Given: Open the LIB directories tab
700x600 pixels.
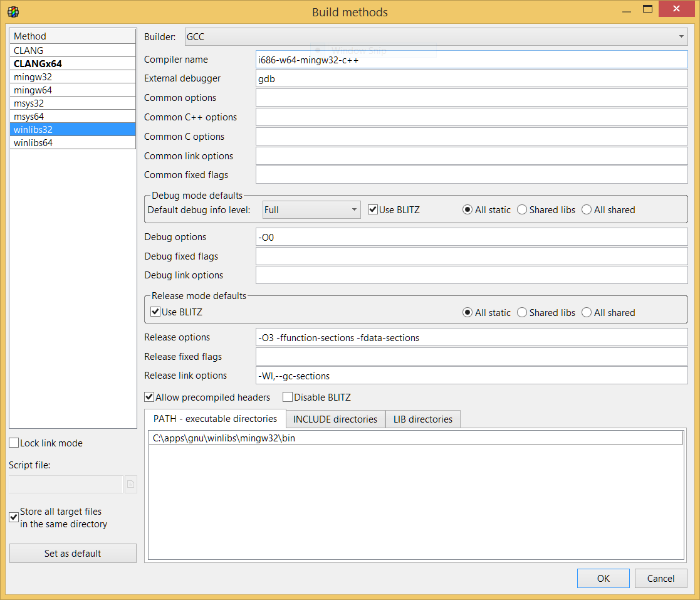Looking at the screenshot, I should coord(422,419).
